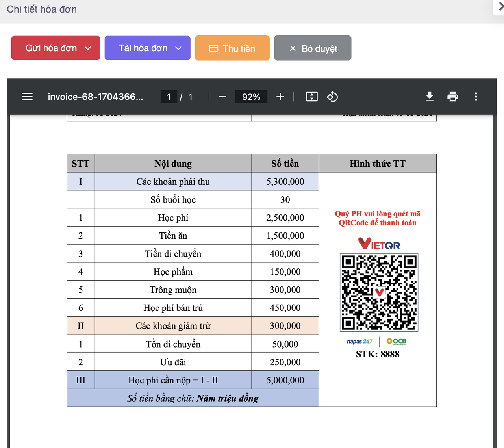Open the PDF viewer more options menu
The image size is (504, 448).
click(476, 97)
